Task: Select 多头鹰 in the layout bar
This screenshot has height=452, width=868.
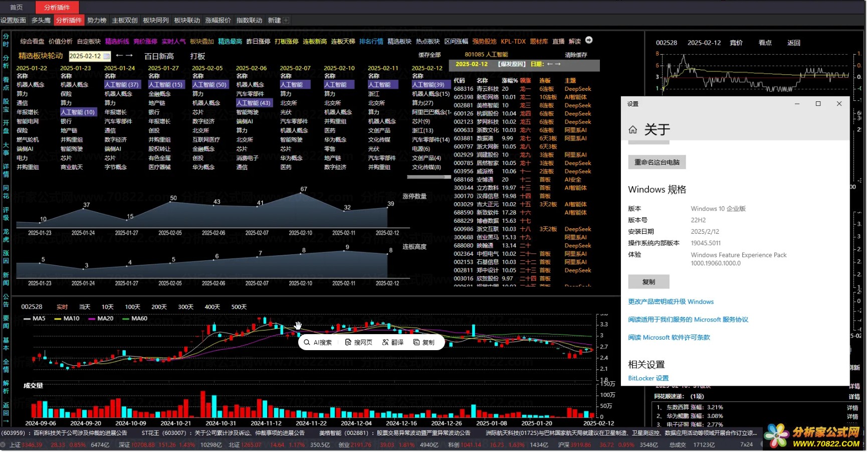Action: [41, 21]
